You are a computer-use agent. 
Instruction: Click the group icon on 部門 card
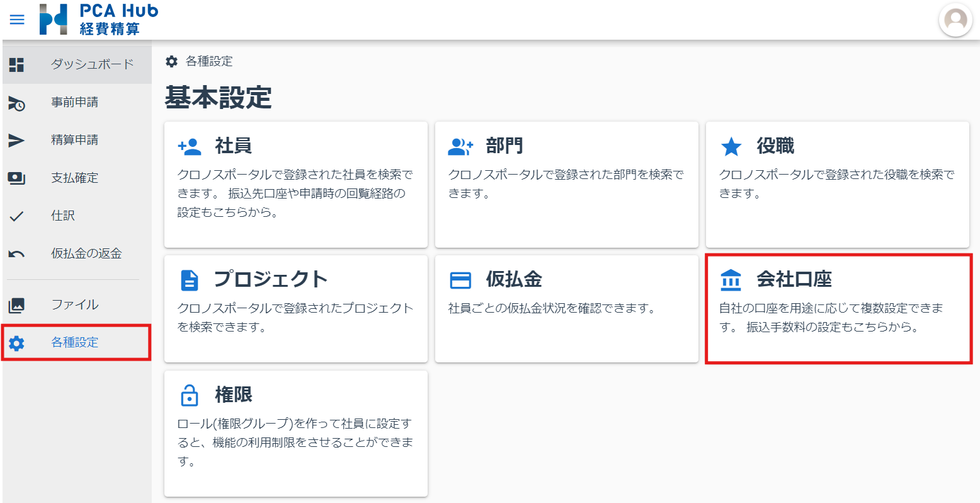460,146
